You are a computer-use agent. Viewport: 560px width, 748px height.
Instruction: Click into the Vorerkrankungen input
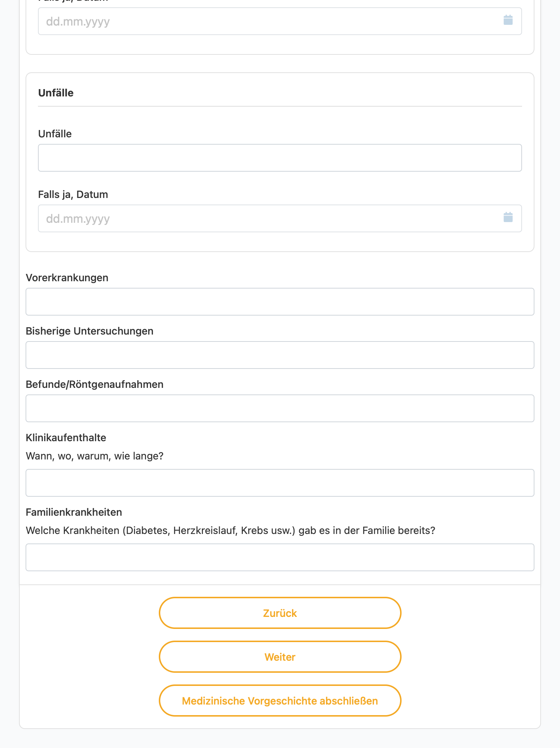280,302
